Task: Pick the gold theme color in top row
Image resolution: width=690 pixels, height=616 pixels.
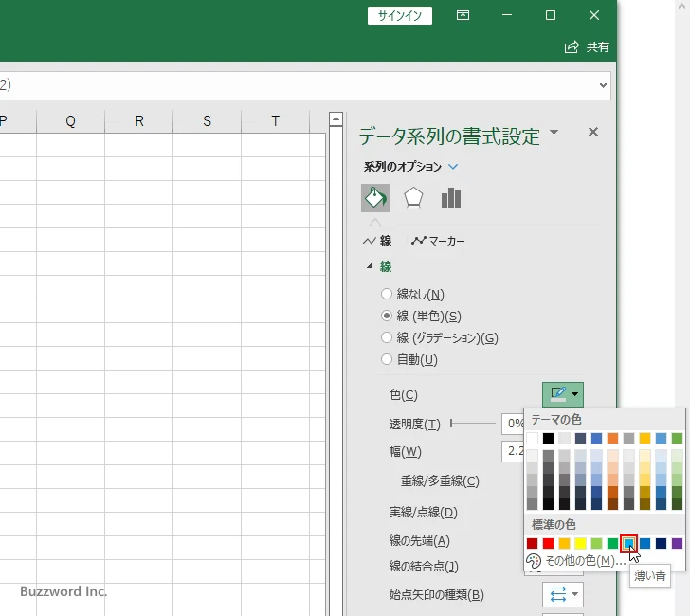Action: pyautogui.click(x=645, y=438)
